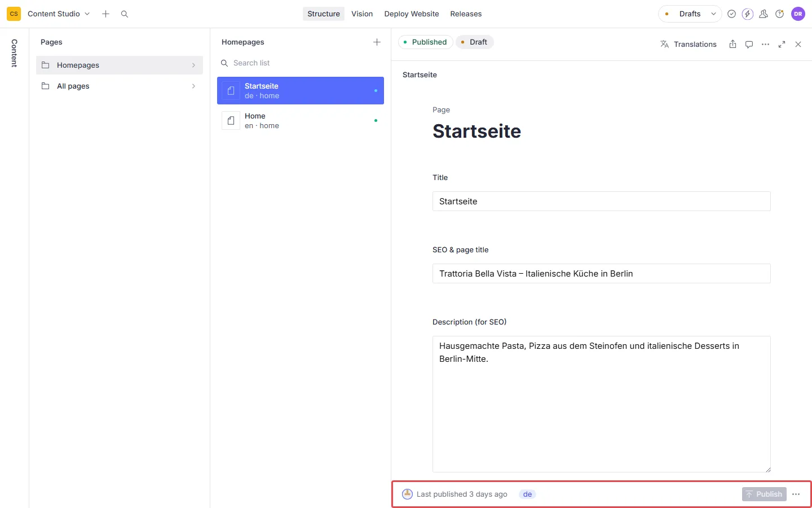812x508 pixels.
Task: Click the Search list input field
Action: 301,63
